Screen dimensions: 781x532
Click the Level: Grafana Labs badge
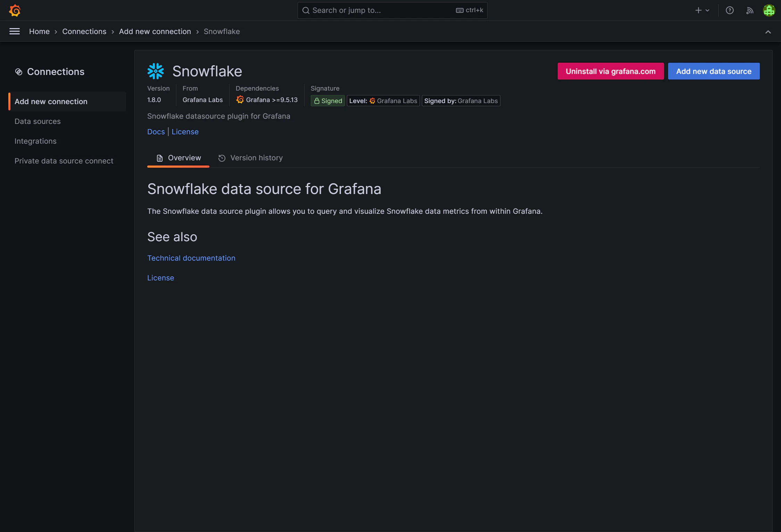tap(383, 101)
